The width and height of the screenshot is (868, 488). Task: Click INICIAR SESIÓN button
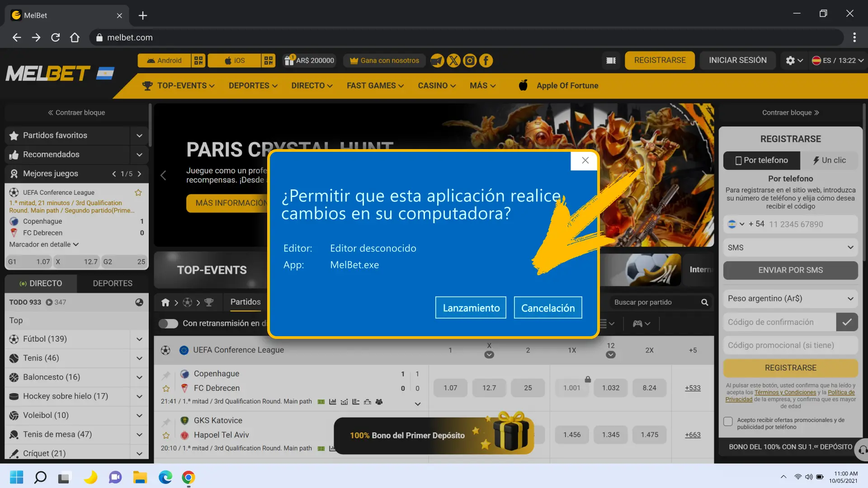coord(737,61)
